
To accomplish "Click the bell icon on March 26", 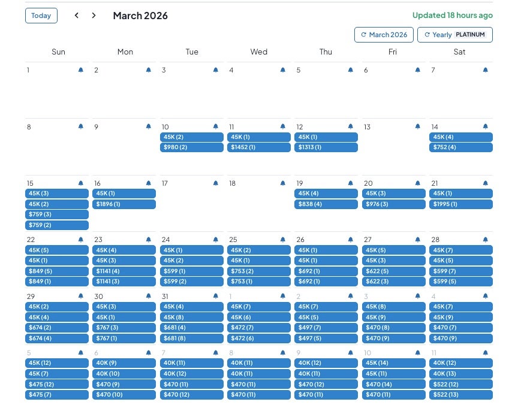I will click(x=351, y=240).
